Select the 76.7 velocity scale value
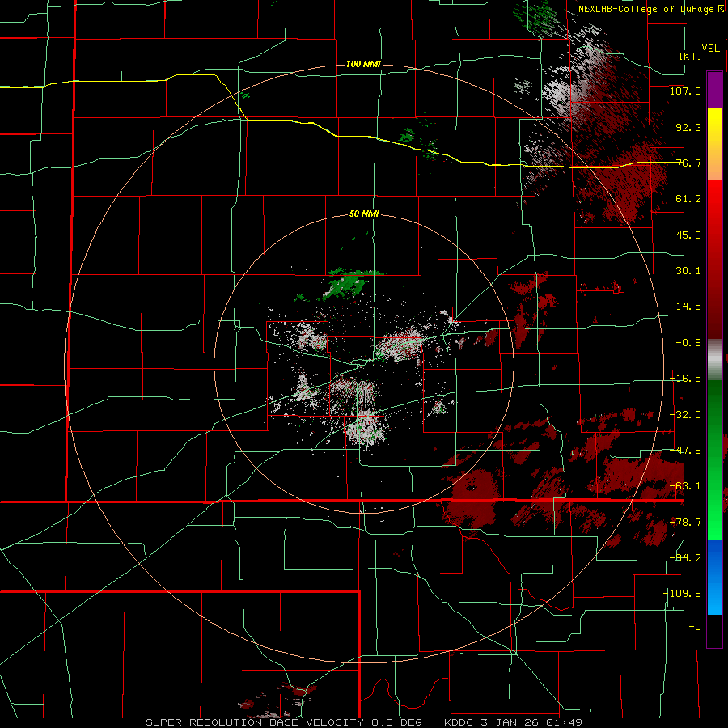 688,163
